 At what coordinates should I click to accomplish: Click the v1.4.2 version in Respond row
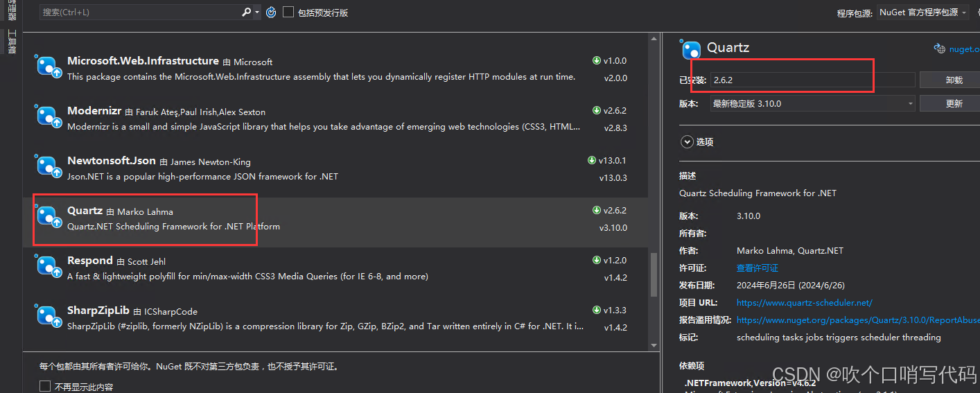coord(615,277)
